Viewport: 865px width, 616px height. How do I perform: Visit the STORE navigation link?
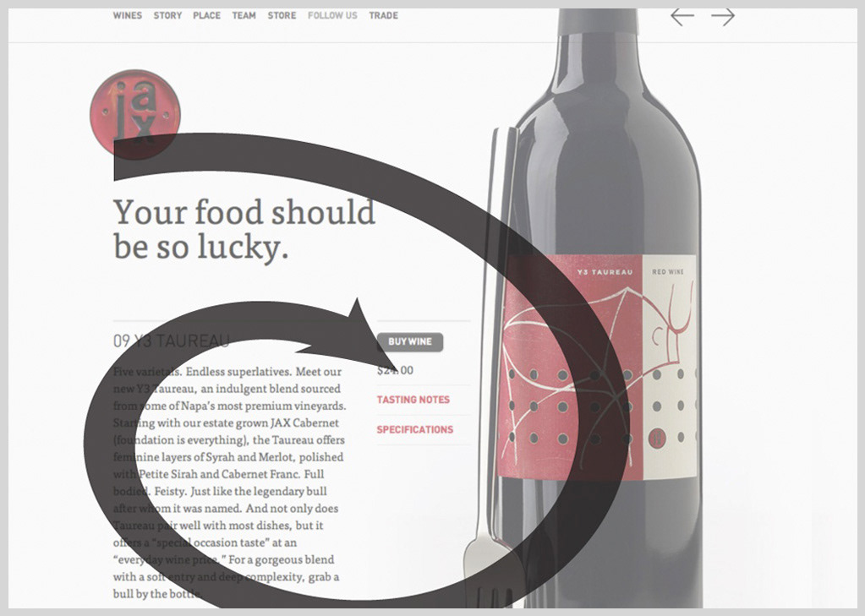click(x=282, y=15)
